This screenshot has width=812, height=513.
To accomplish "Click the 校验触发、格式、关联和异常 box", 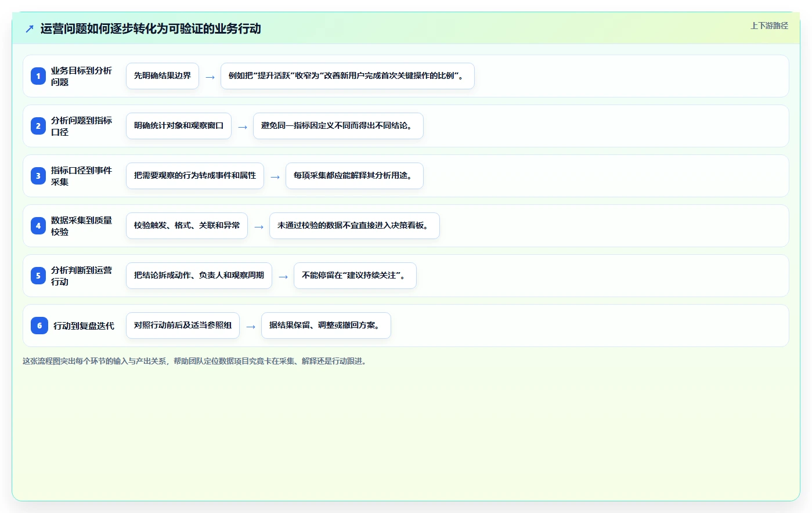I will [x=187, y=226].
